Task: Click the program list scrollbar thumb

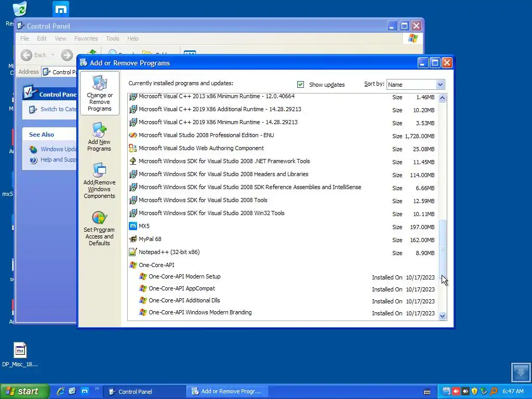Action: tap(442, 249)
